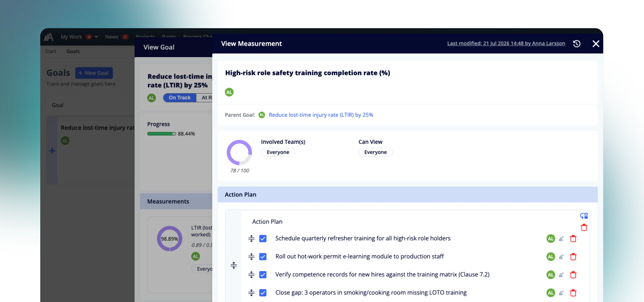This screenshot has width=644, height=302.
Task: Expand the My Work dropdown arrow
Action: tap(96, 37)
